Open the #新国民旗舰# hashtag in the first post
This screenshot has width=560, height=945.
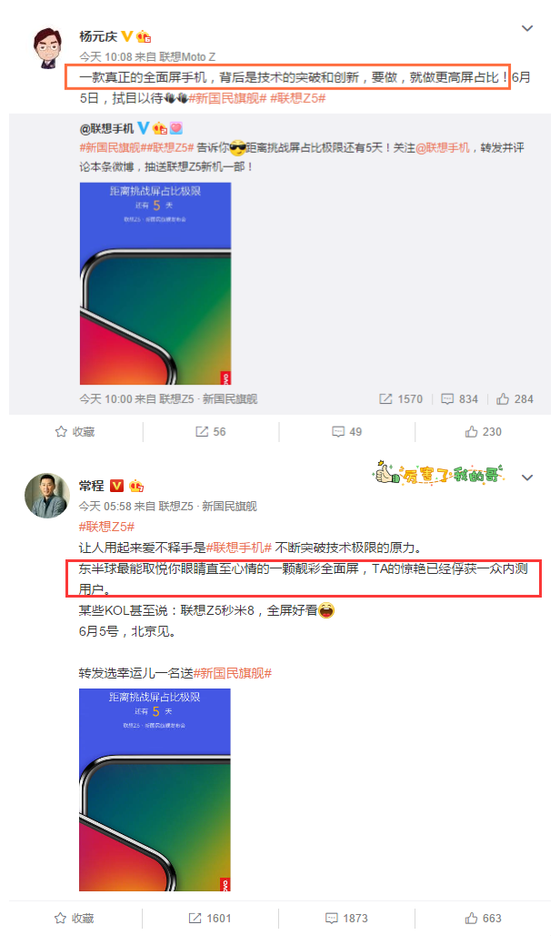click(227, 98)
